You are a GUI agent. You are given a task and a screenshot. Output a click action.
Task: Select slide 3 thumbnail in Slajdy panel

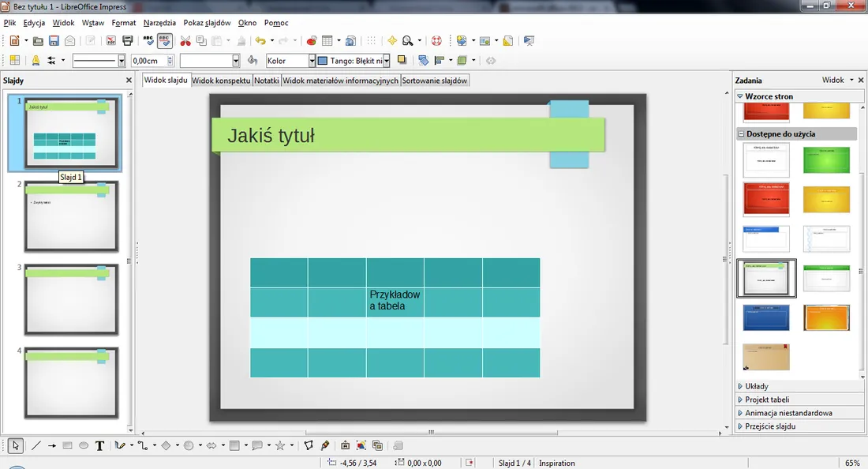pyautogui.click(x=71, y=300)
